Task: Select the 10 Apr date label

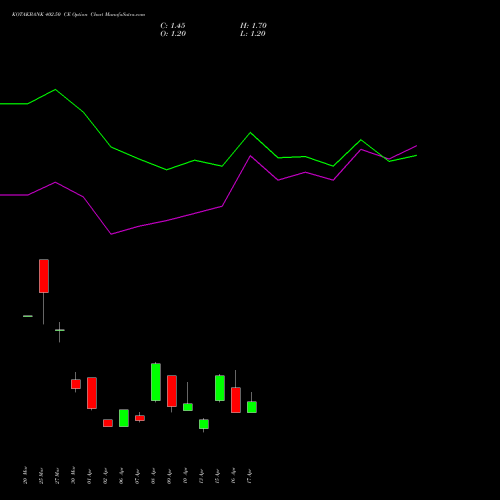Action: (x=186, y=476)
